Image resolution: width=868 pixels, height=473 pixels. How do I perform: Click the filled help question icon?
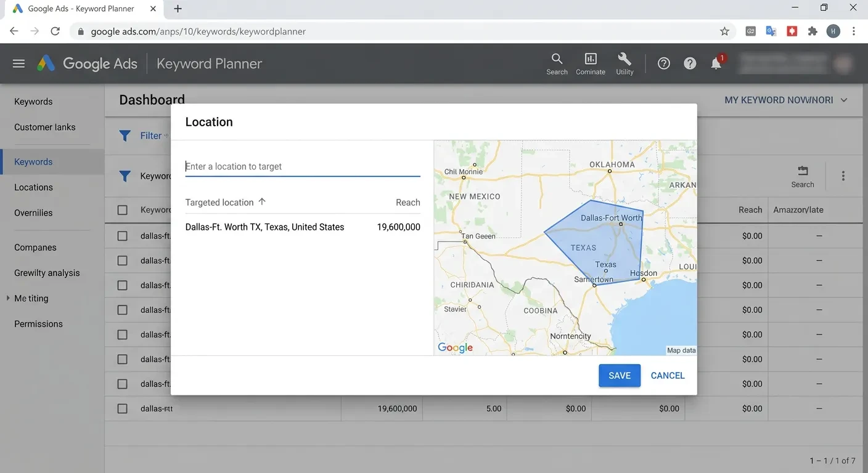[x=690, y=63]
